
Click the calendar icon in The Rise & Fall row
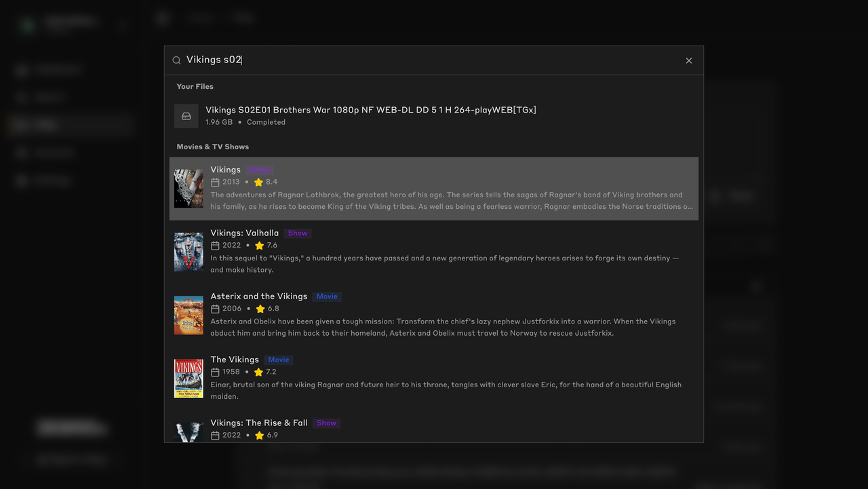tap(215, 435)
